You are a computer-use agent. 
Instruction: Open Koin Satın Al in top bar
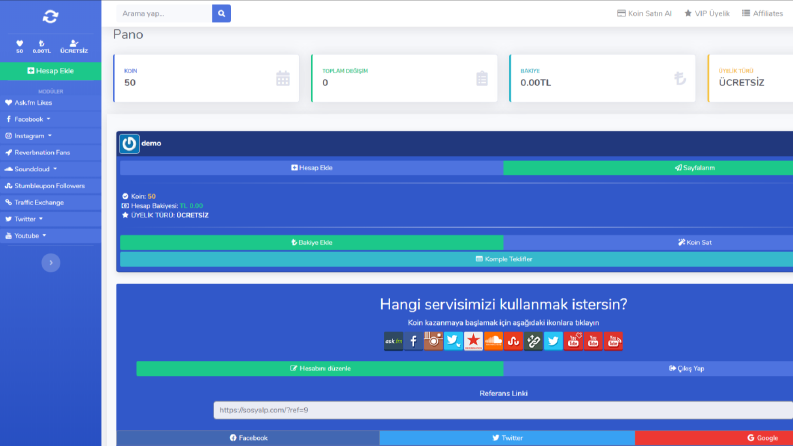644,14
